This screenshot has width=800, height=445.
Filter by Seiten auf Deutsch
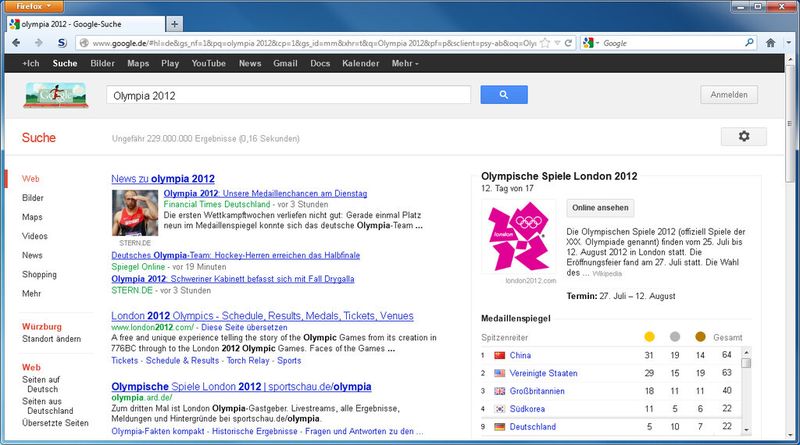click(x=41, y=384)
